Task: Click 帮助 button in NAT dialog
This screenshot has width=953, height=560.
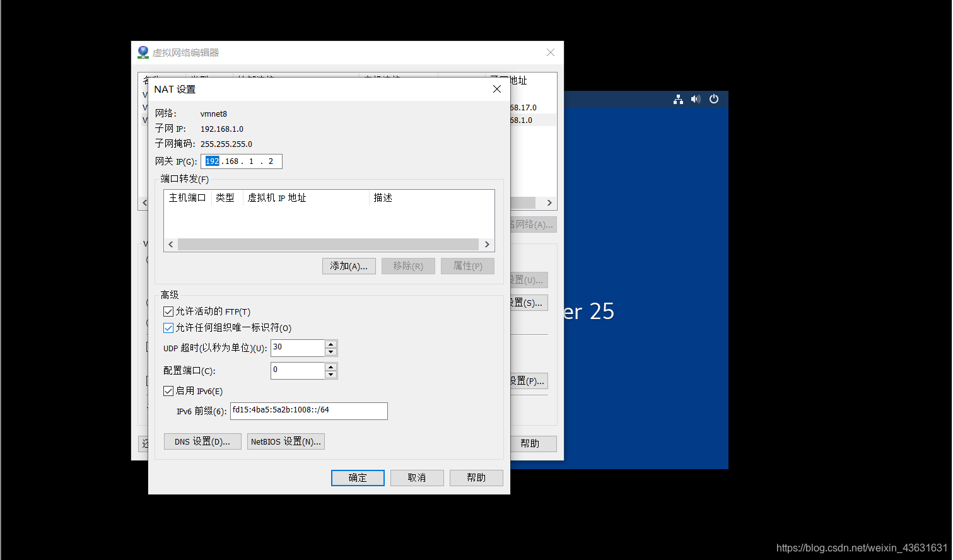Action: 476,478
